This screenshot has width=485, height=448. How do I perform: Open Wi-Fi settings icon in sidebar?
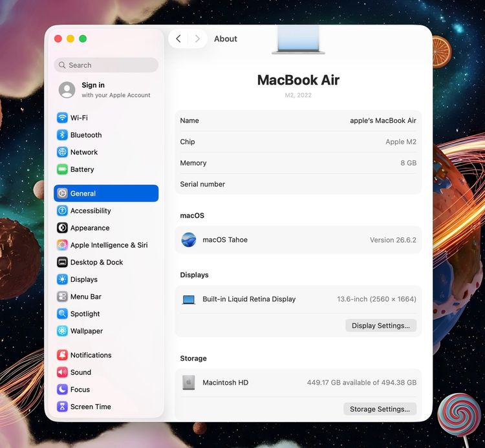point(62,118)
